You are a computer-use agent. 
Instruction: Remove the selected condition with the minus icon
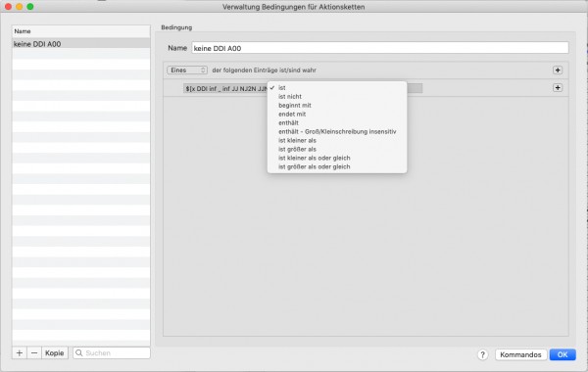pos(34,352)
